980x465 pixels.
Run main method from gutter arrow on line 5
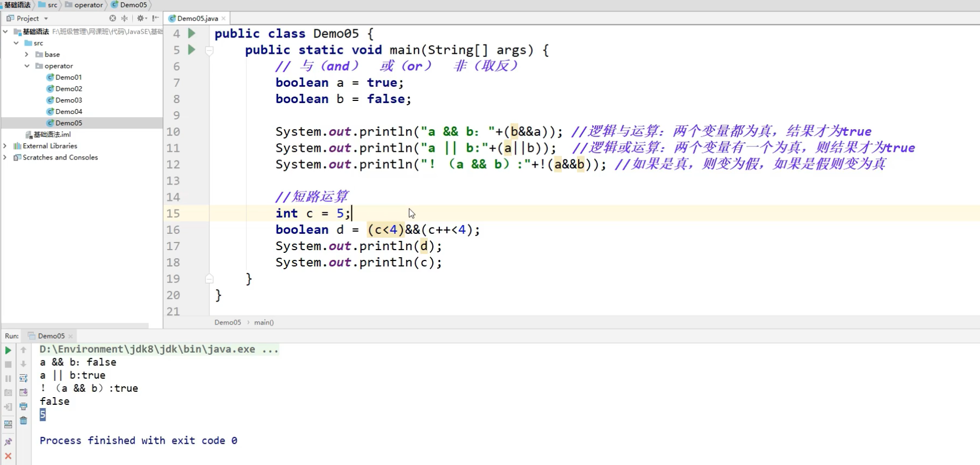tap(191, 49)
